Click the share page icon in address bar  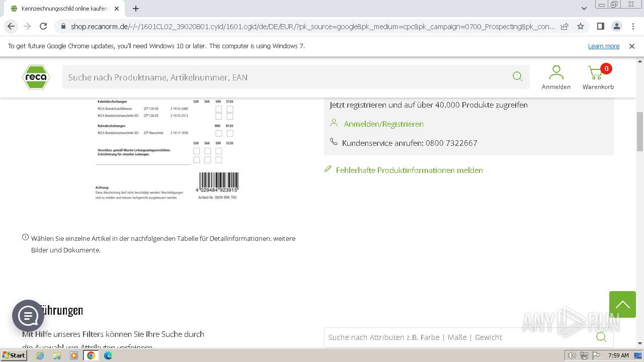(565, 26)
